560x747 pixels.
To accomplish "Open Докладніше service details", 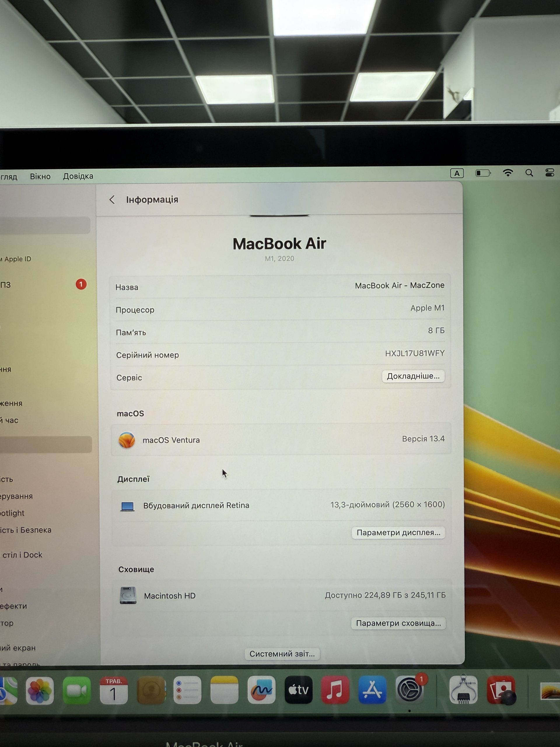I will [413, 376].
